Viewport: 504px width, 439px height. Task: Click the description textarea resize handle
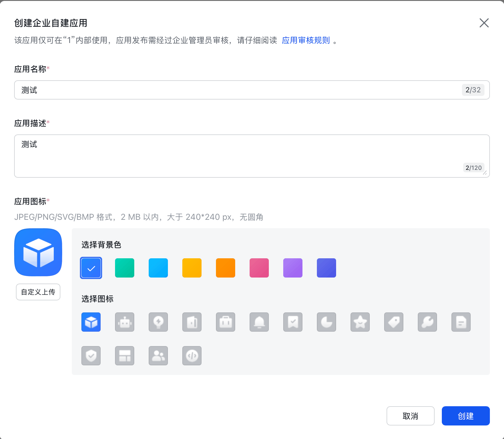point(485,173)
